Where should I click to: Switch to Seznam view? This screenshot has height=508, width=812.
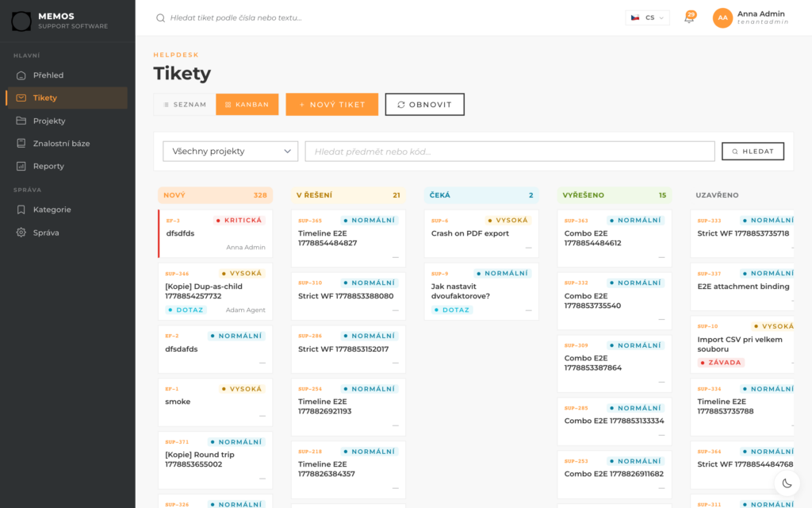point(185,105)
